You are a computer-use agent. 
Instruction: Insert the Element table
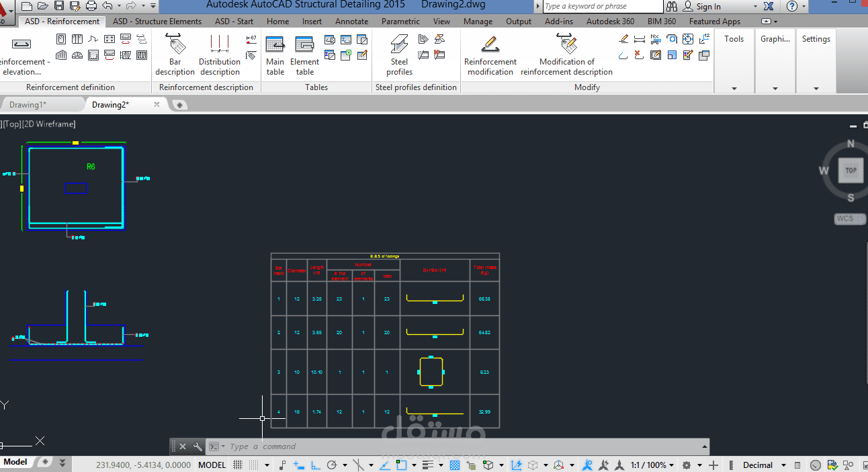point(304,55)
